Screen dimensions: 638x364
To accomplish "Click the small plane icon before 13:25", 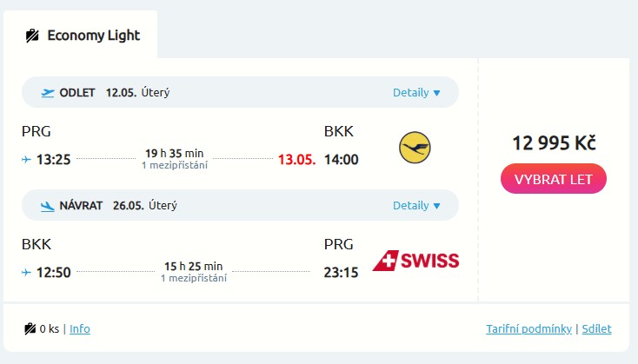I will coord(26,159).
